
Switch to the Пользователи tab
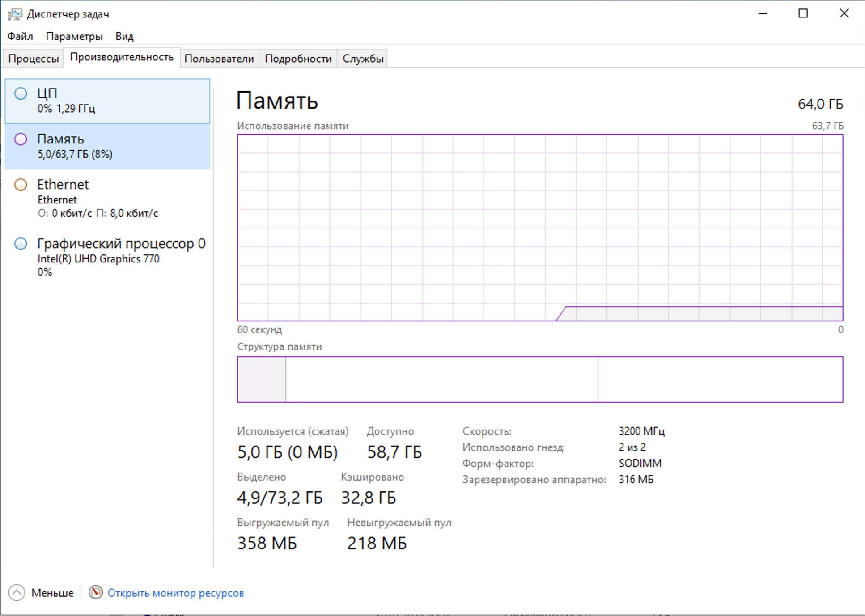pos(219,59)
